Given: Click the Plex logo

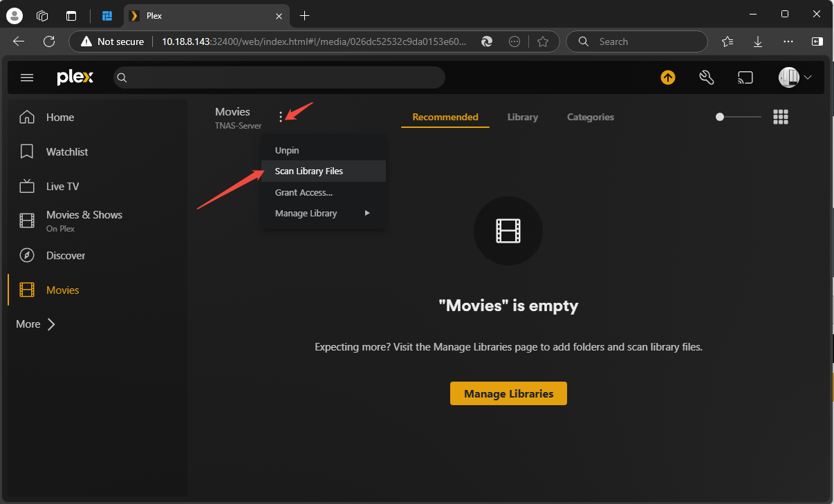Looking at the screenshot, I should [x=75, y=77].
